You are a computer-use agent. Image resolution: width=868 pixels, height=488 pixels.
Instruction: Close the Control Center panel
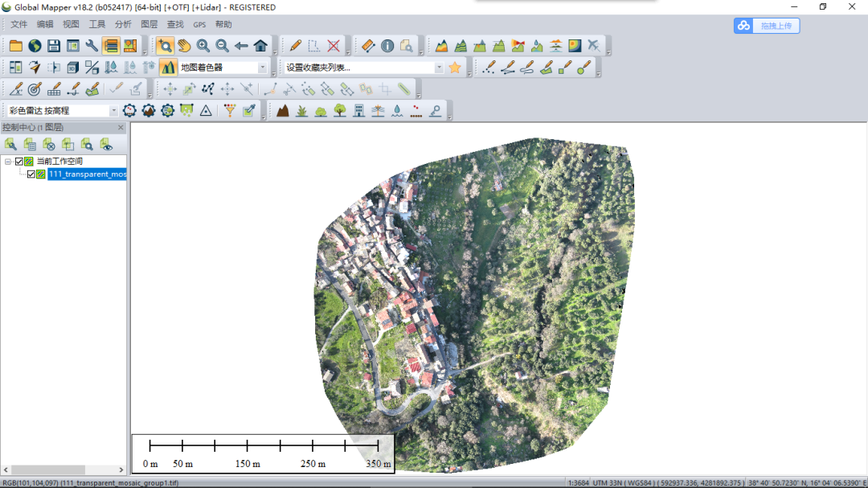(121, 127)
